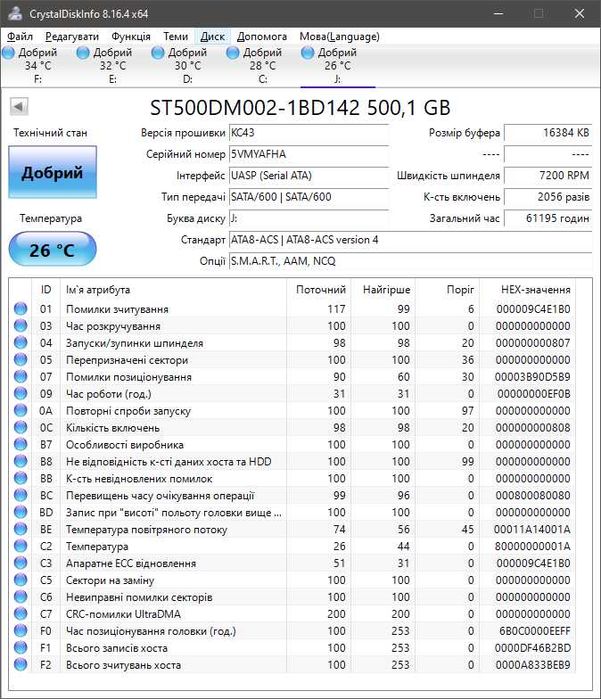This screenshot has width=601, height=699.
Task: Click the status orb for attribute F2
Action: (21, 664)
